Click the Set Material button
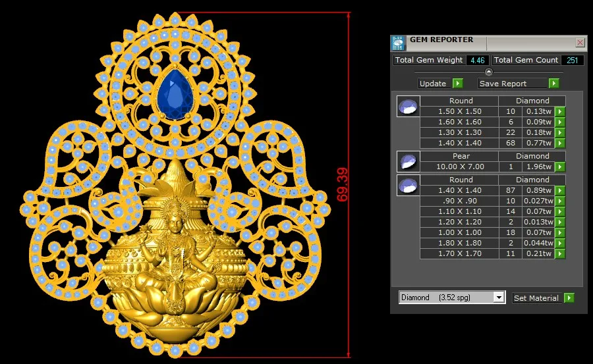The width and height of the screenshot is (593, 364). coord(536,298)
